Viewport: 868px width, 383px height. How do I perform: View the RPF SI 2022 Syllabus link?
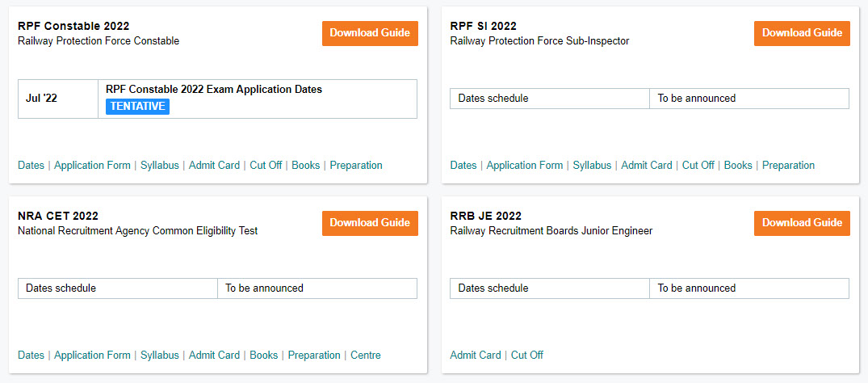592,166
